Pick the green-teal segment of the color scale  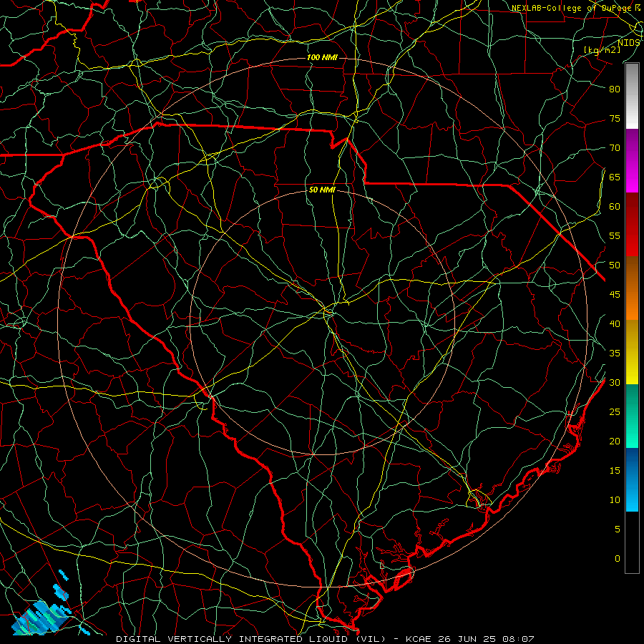[x=632, y=416]
